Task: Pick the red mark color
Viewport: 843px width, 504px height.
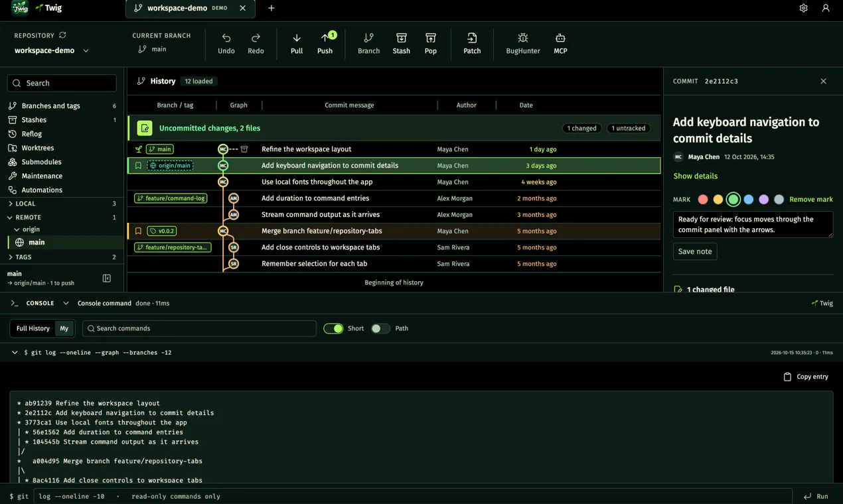Action: [x=703, y=200]
